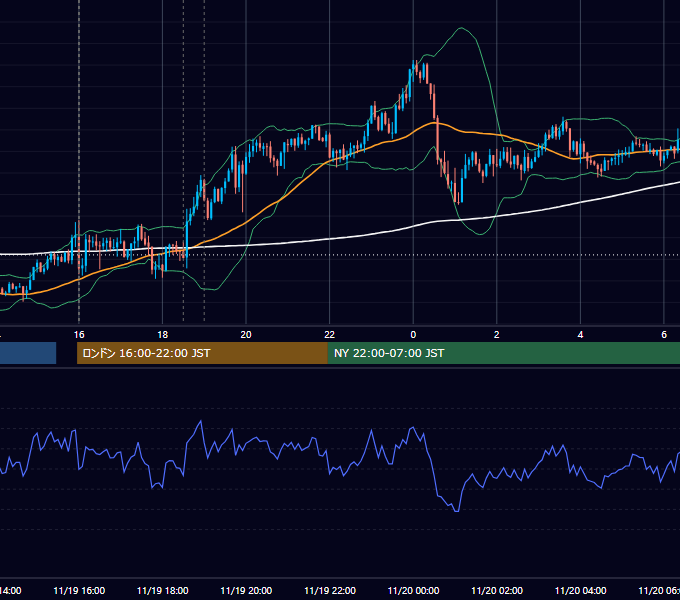Click the 11/19 22:00 time label
Image resolution: width=680 pixels, height=600 pixels.
click(x=330, y=591)
